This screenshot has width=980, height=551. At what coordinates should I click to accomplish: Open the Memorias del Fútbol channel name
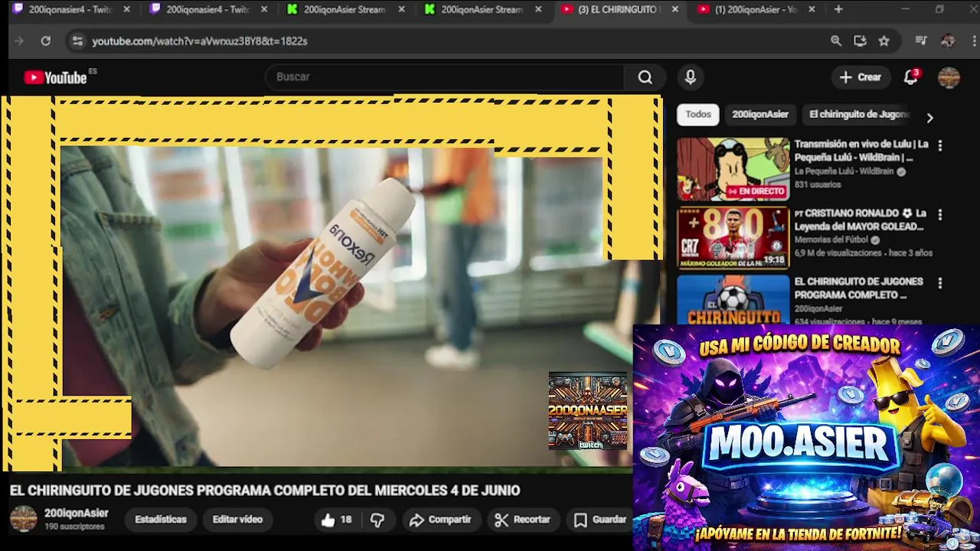point(831,240)
